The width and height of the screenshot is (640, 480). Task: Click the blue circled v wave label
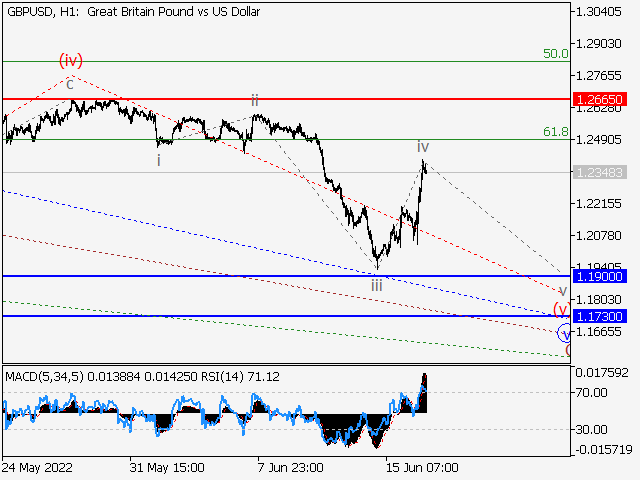click(564, 333)
